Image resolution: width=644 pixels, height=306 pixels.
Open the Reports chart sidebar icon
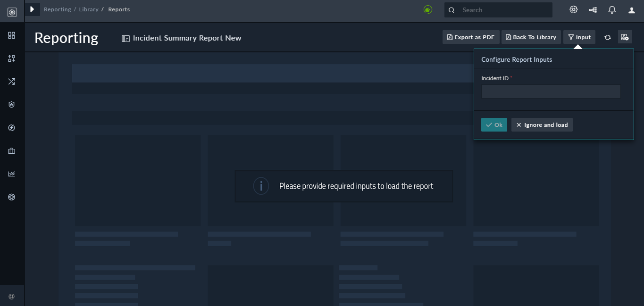point(12,174)
